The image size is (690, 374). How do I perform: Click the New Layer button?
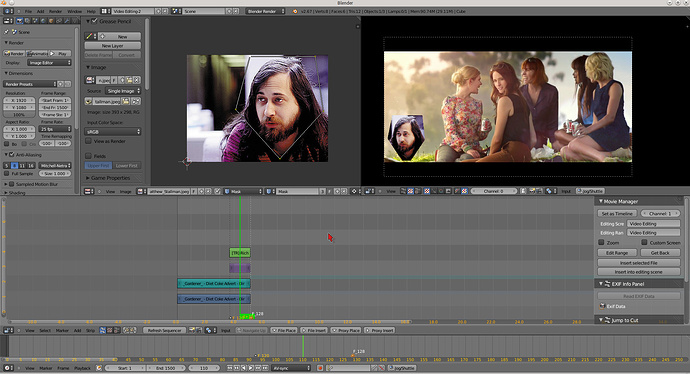[113, 46]
